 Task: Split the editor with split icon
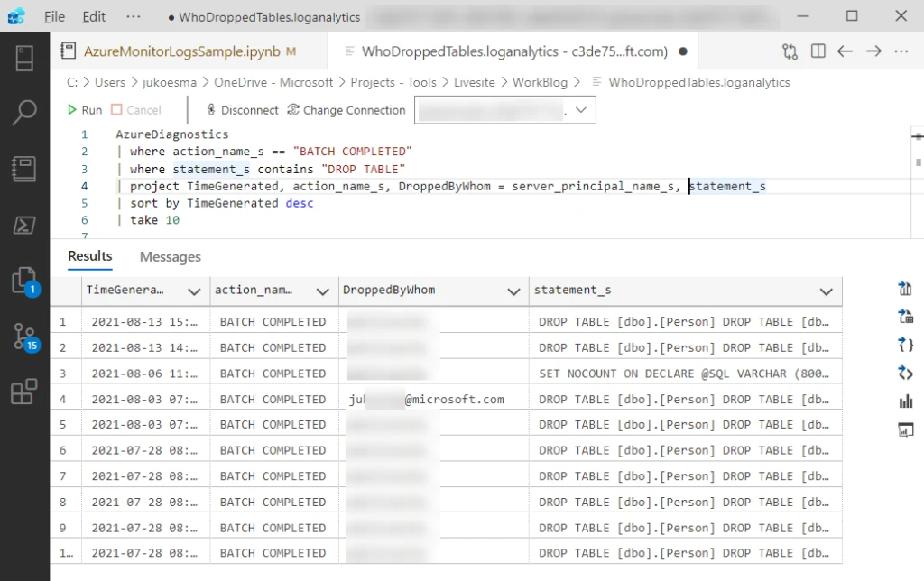click(817, 52)
